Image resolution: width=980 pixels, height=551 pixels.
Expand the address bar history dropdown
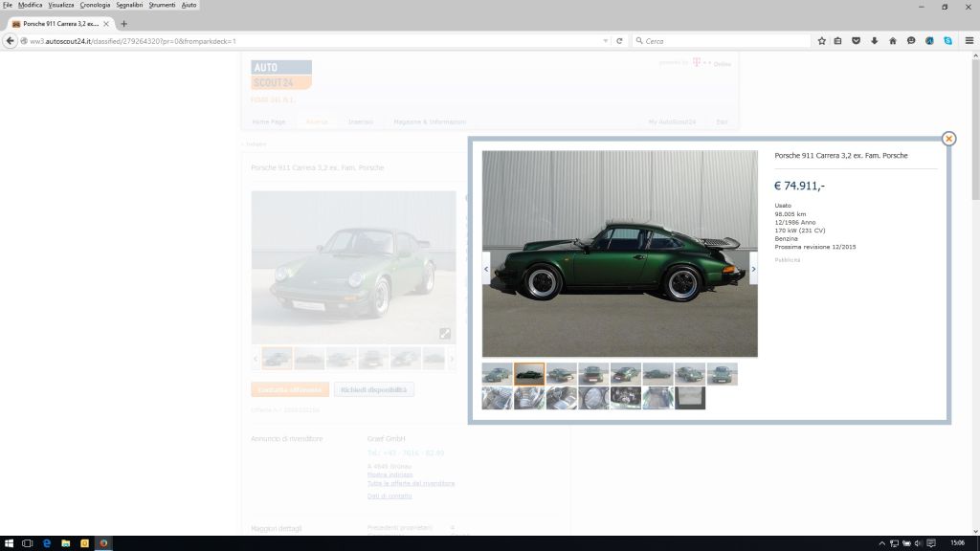click(605, 41)
